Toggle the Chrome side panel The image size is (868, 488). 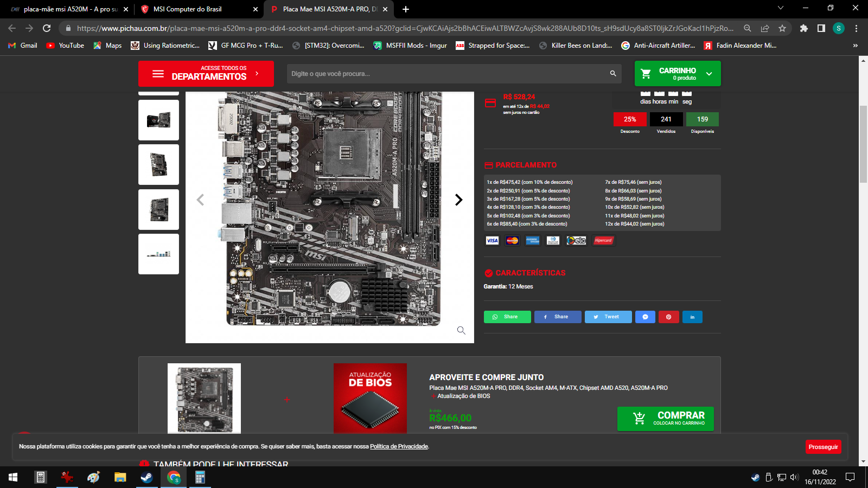click(x=821, y=28)
